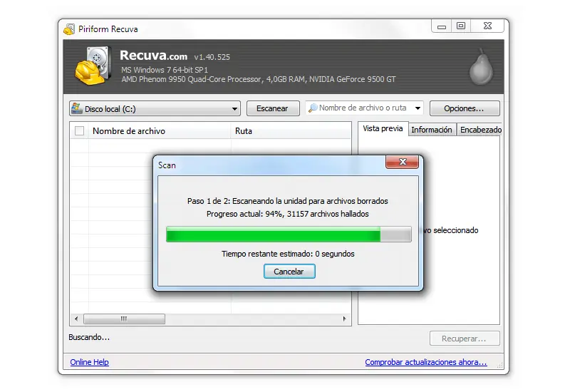Close the Scan dialog with red X
Viewport: 570px width, 392px height.
[x=402, y=162]
